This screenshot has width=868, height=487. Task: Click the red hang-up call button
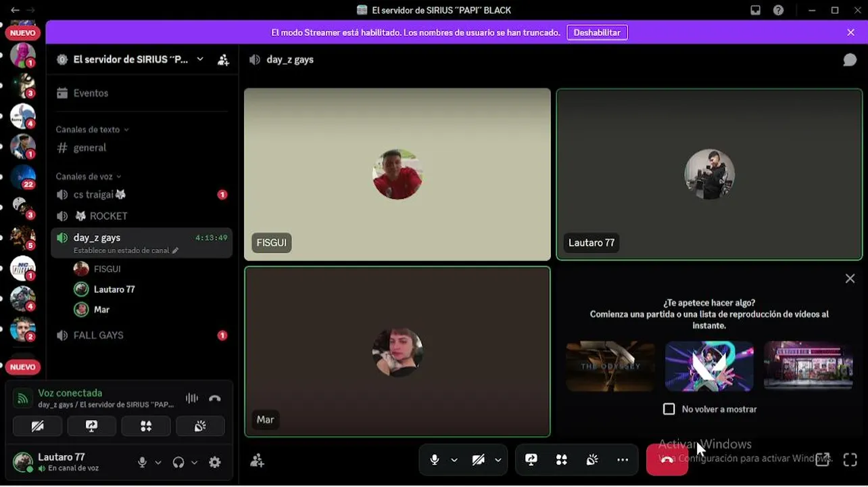tap(667, 460)
